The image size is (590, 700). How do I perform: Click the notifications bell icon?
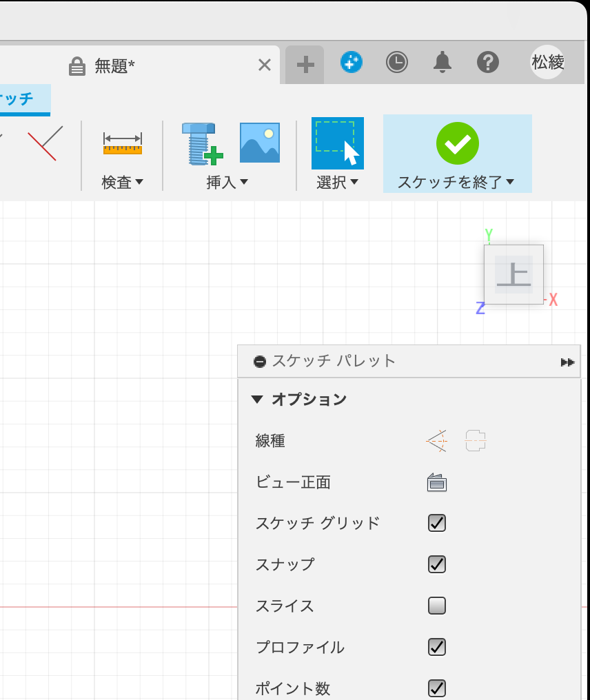(x=443, y=63)
